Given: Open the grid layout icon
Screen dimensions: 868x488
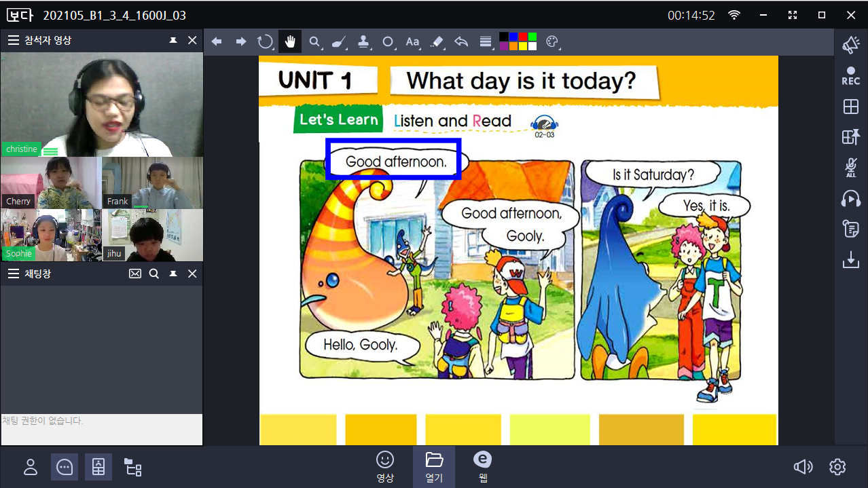Looking at the screenshot, I should click(851, 107).
